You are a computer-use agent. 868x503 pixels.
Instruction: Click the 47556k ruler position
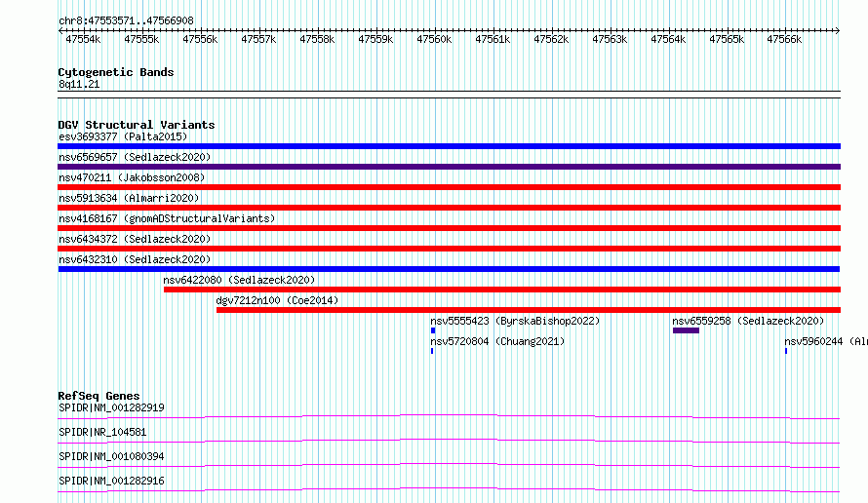(x=200, y=39)
